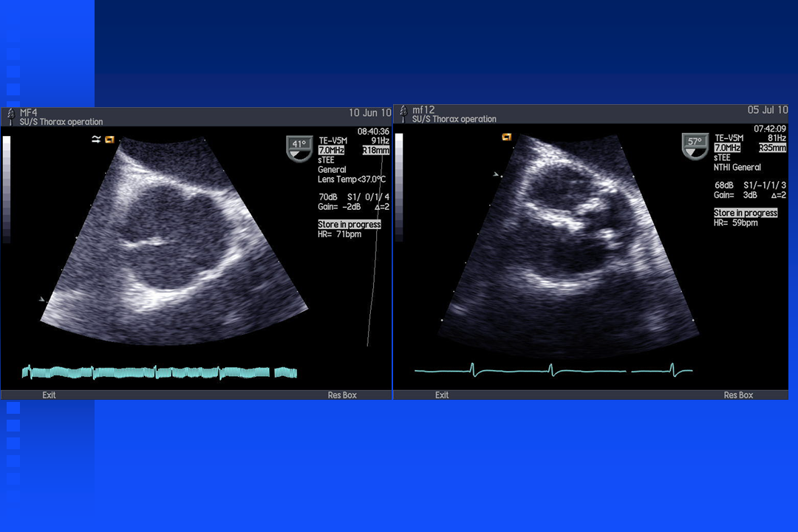Click the highlighted R18mm depth value

point(375,150)
